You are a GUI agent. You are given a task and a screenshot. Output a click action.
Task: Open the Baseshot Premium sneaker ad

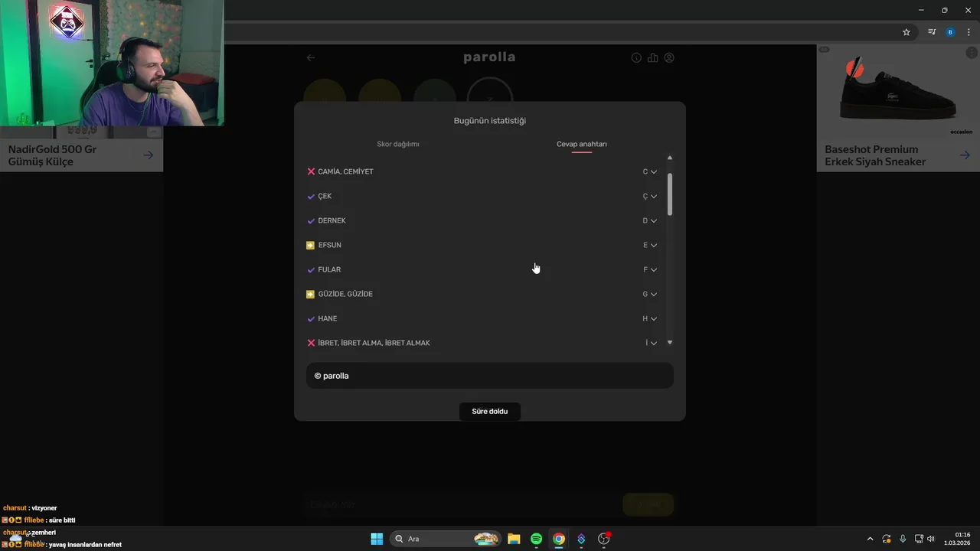[875, 155]
